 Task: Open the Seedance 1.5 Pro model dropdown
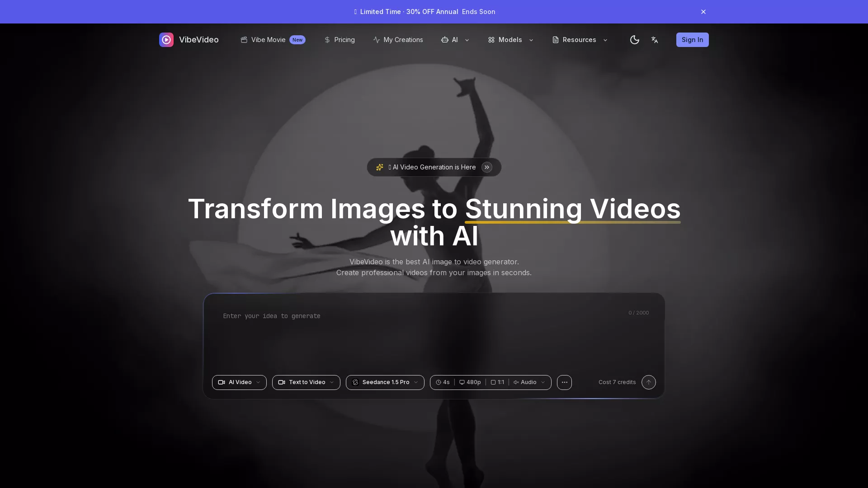click(385, 382)
